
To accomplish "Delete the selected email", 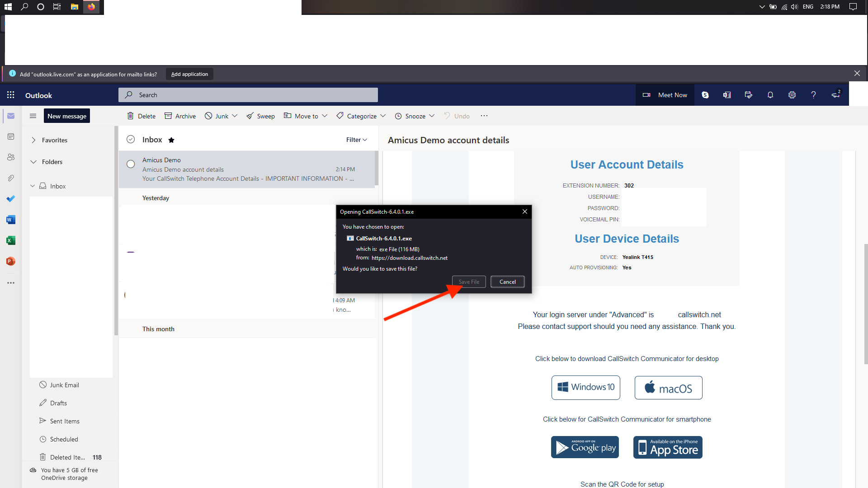I will point(141,116).
